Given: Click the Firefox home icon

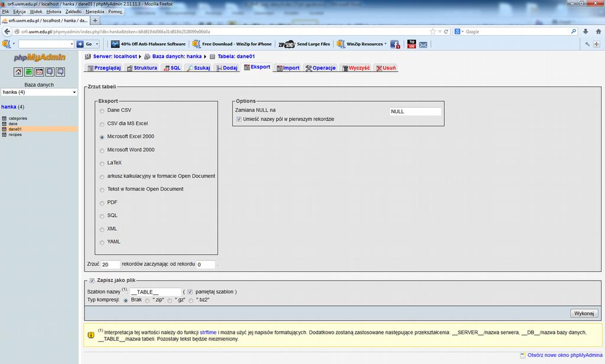Looking at the screenshot, I should tap(598, 32).
